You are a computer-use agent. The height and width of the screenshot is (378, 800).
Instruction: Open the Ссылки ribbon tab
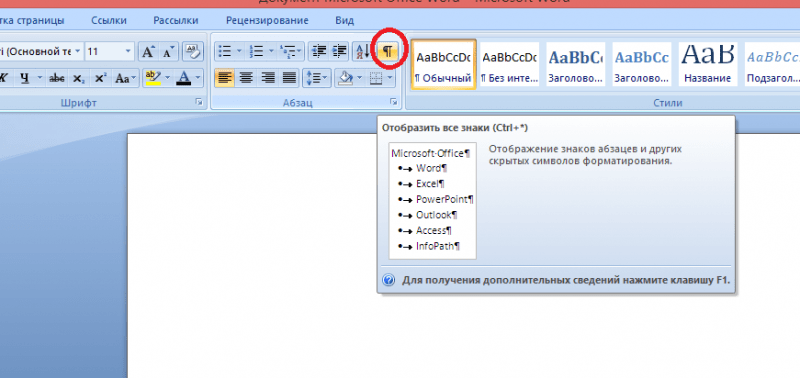click(x=109, y=21)
